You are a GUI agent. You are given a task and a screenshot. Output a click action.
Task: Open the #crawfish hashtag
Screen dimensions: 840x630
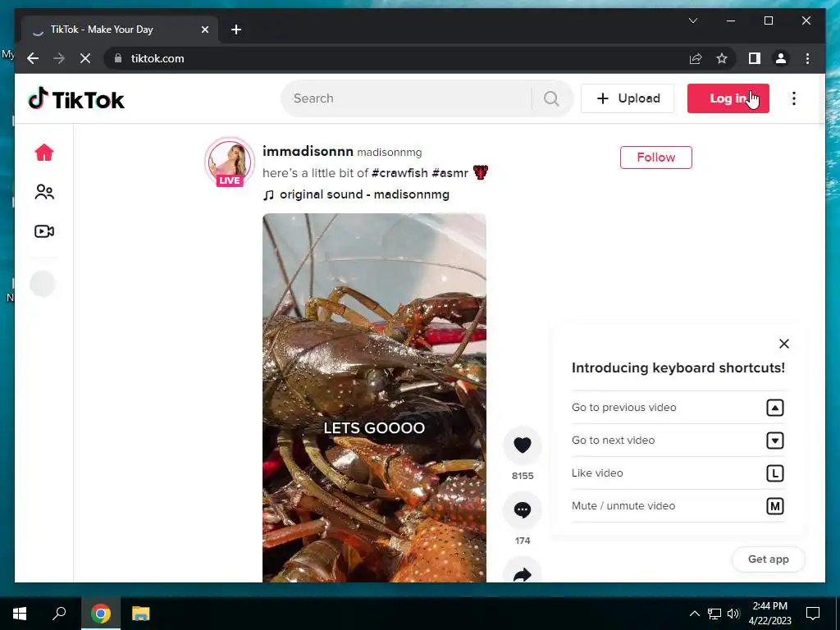[x=399, y=173]
